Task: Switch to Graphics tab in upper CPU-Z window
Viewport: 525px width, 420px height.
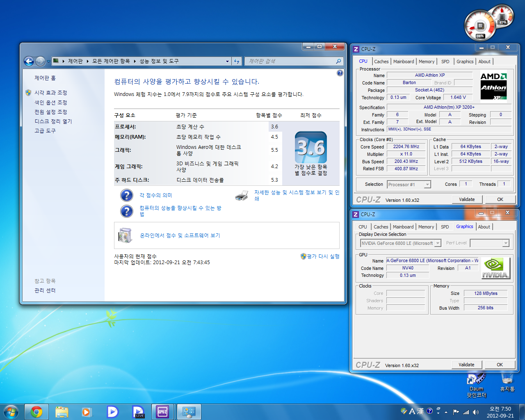Action: (x=465, y=62)
